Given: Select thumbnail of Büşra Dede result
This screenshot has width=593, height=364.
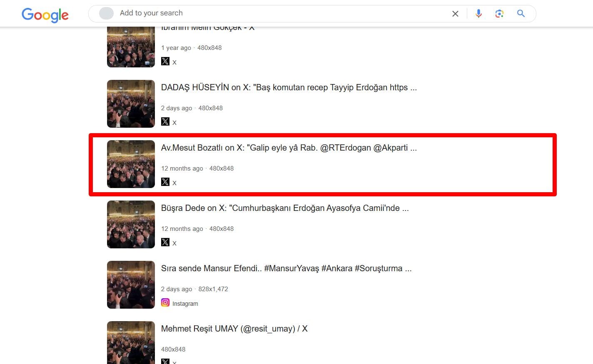Looking at the screenshot, I should pyautogui.click(x=131, y=224).
